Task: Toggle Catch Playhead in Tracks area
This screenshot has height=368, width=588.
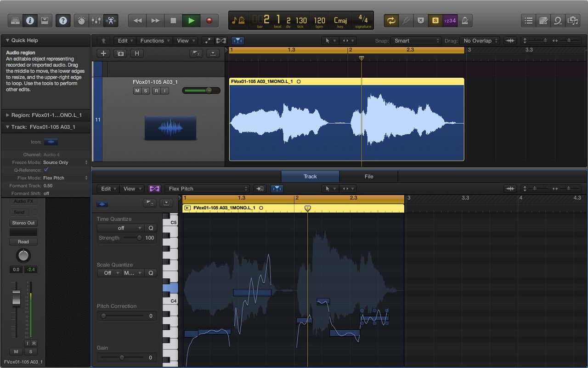Action: (237, 40)
